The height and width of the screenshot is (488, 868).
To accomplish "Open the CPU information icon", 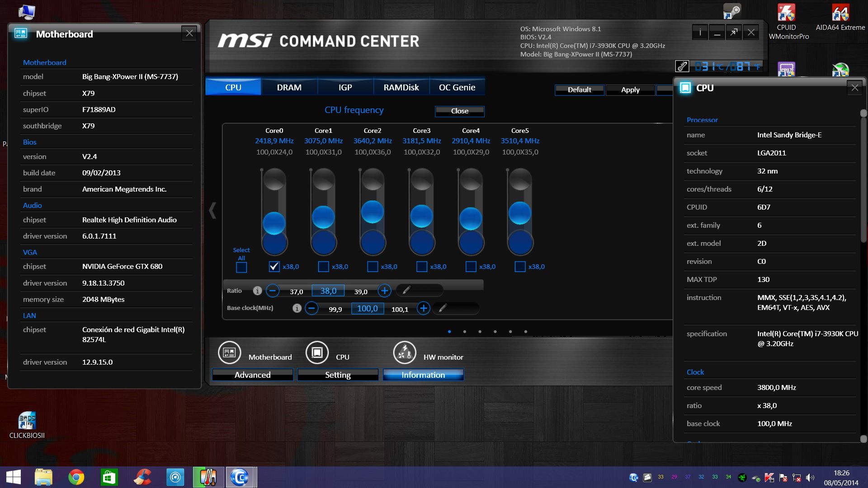I will click(317, 352).
